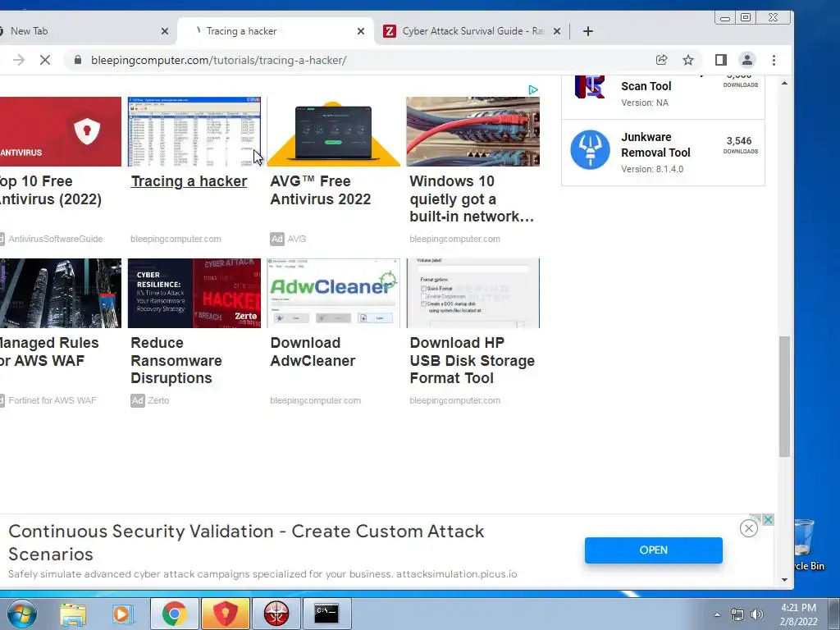
Task: Show hidden system tray icons arrow
Action: [717, 614]
